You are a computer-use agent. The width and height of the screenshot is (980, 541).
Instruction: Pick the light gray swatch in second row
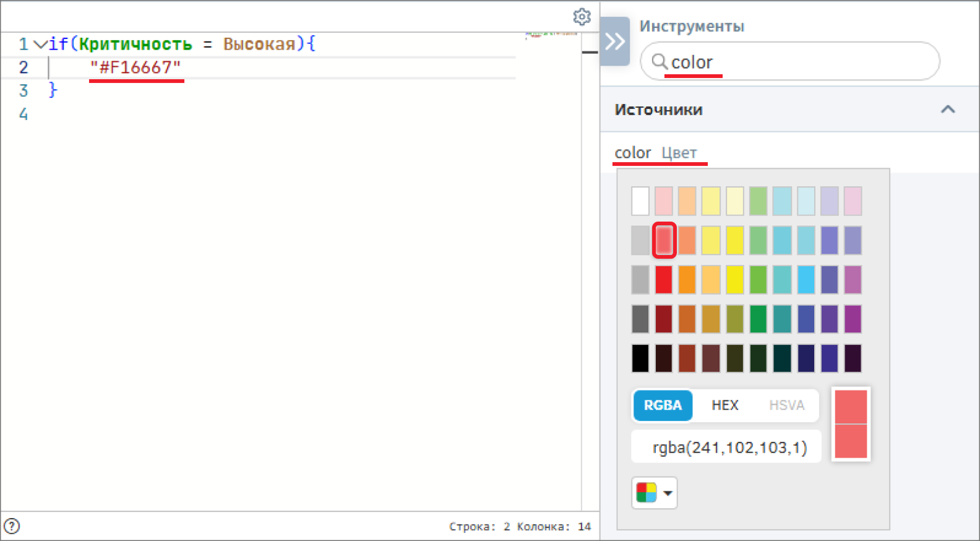point(640,240)
